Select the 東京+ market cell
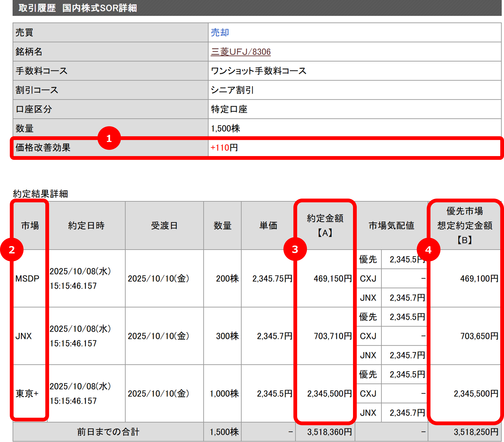The height and width of the screenshot is (442, 504). tap(27, 393)
